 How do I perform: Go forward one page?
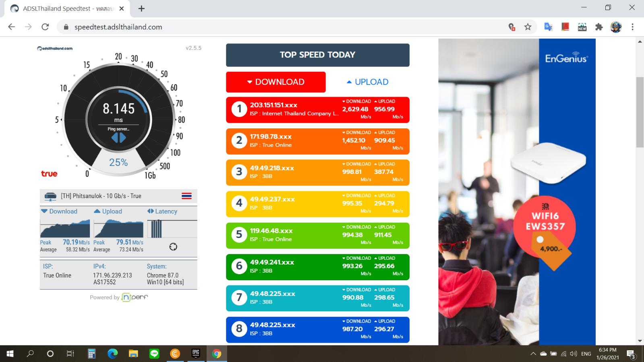pyautogui.click(x=28, y=27)
